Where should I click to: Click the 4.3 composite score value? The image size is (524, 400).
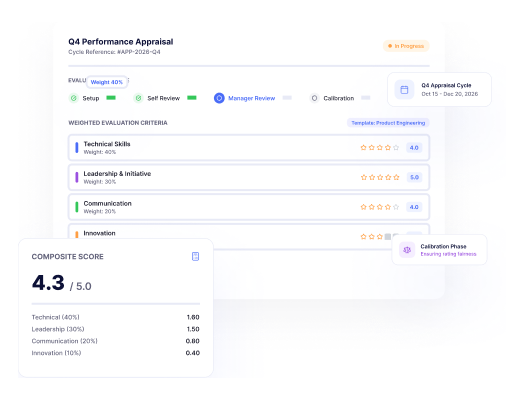(x=48, y=283)
